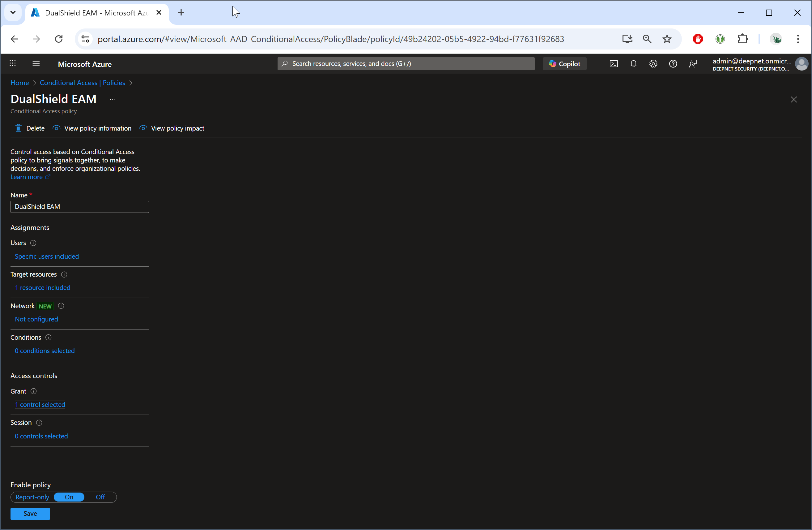Open the notifications bell

point(633,64)
